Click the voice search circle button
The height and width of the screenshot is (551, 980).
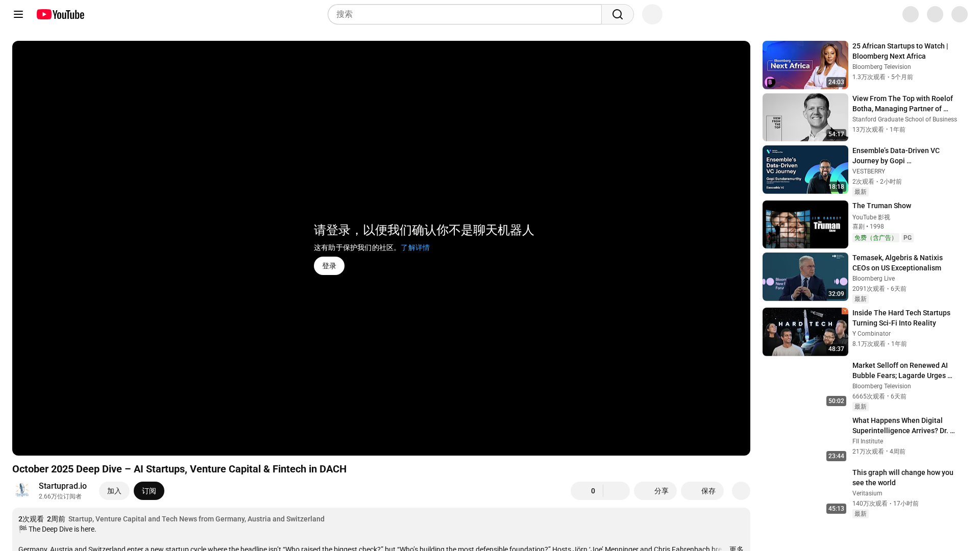(x=652, y=14)
